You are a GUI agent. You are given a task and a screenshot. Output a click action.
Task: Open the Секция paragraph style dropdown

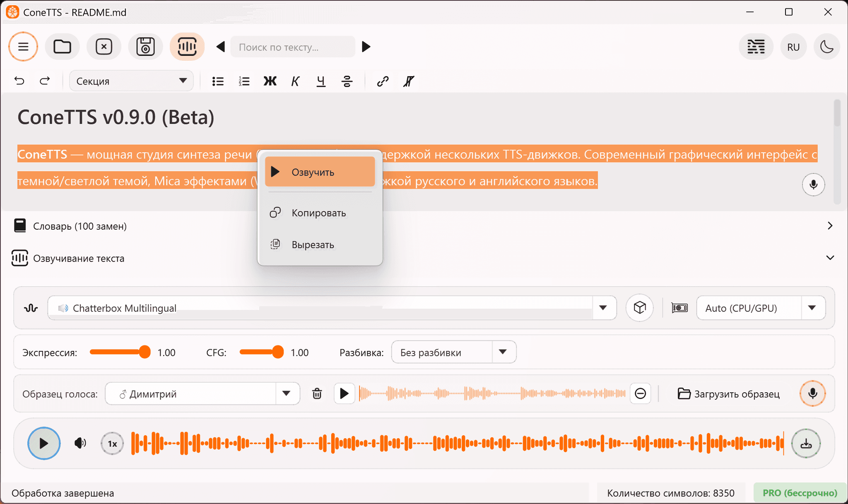(x=131, y=81)
